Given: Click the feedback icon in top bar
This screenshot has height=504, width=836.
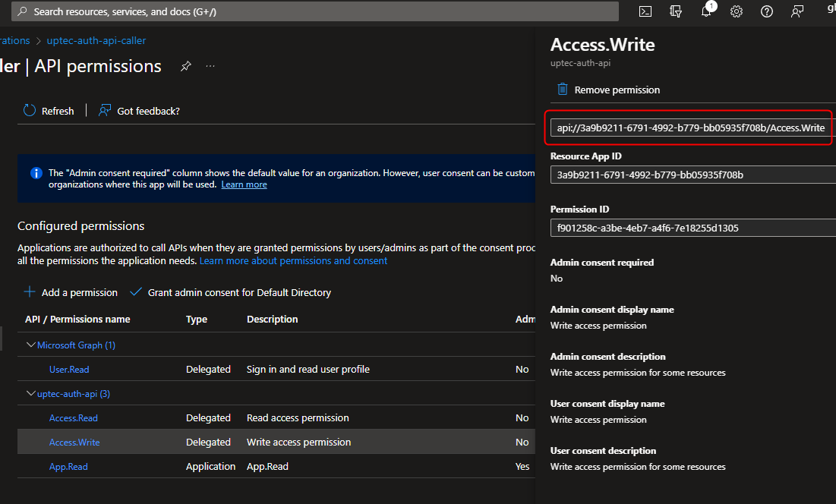Looking at the screenshot, I should coord(797,11).
